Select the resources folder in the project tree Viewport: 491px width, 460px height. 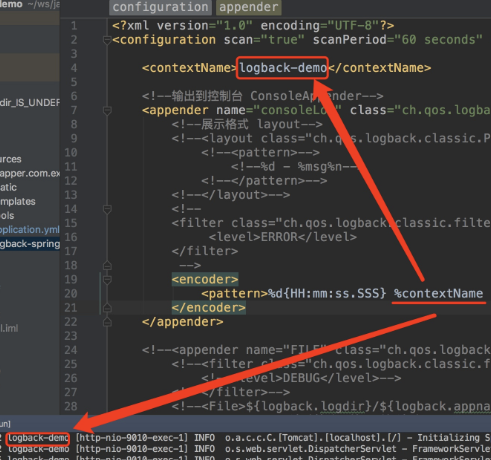11,159
